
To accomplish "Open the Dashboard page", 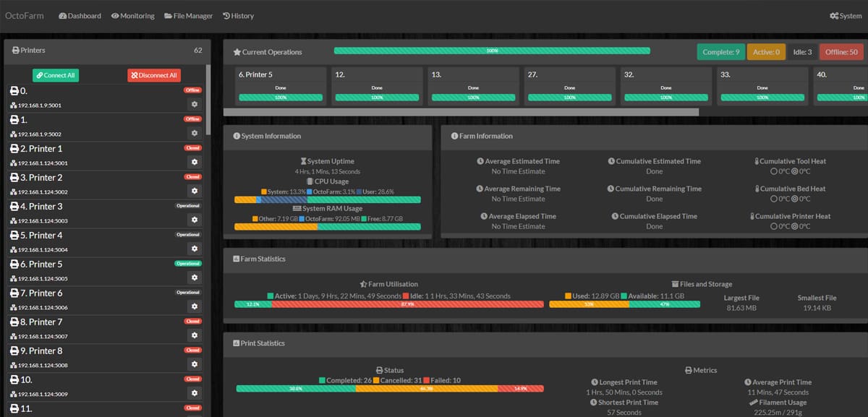I will pos(80,16).
